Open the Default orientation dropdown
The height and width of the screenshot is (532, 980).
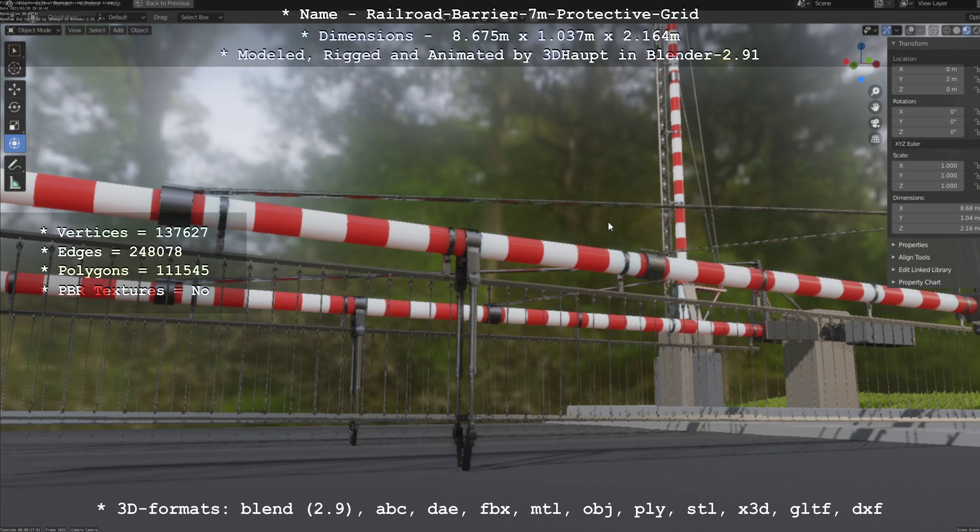[122, 17]
